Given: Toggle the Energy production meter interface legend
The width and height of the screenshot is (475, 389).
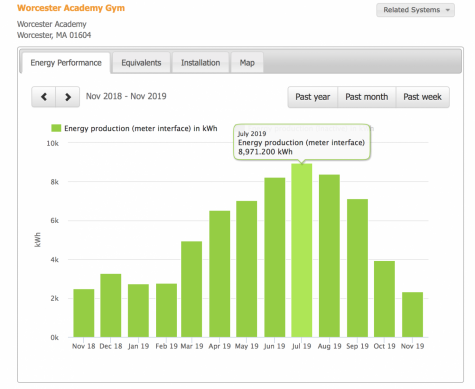Looking at the screenshot, I should [134, 128].
